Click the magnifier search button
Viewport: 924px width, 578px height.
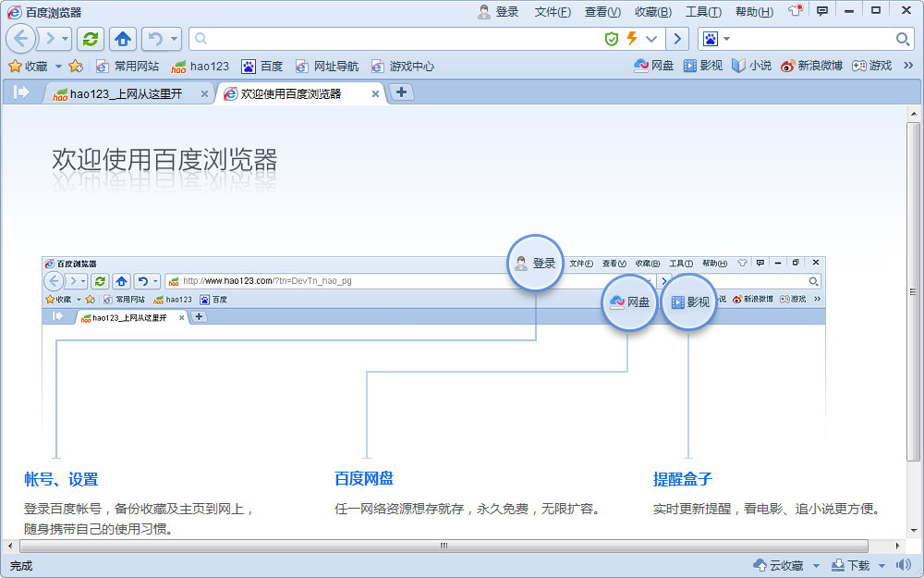point(902,39)
